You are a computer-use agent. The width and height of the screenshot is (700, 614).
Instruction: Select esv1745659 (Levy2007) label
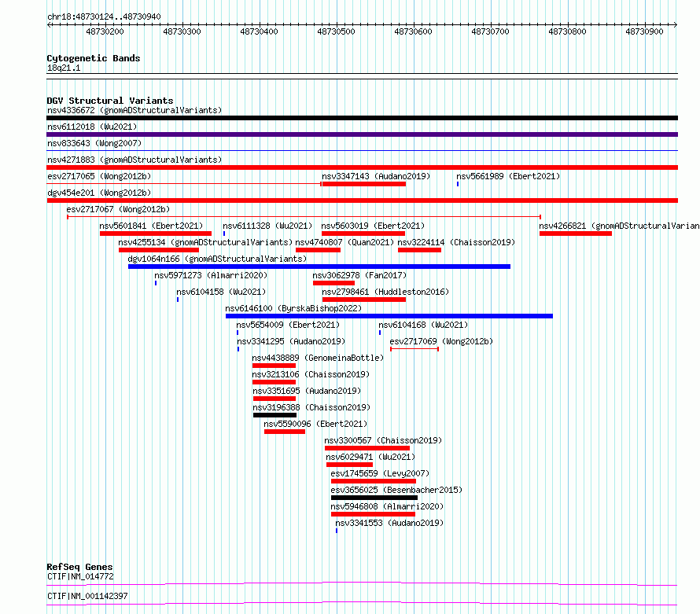pyautogui.click(x=380, y=473)
